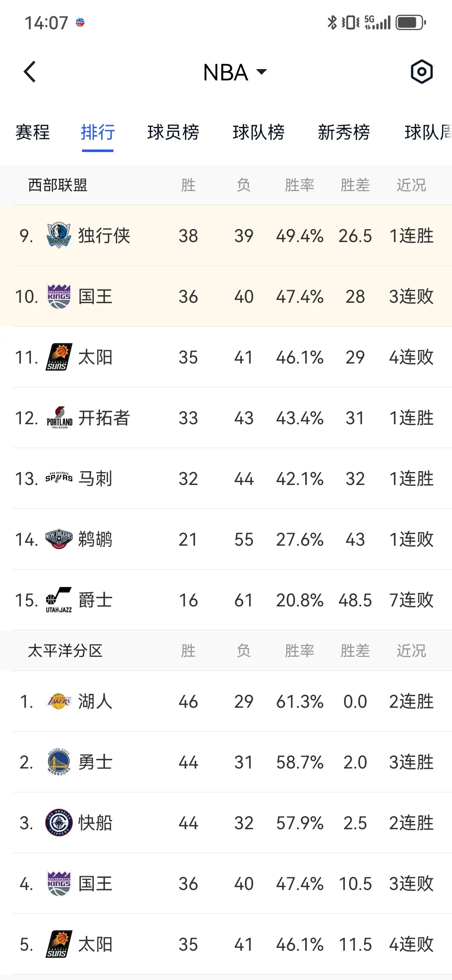452x980 pixels.
Task: Go to the 新秀榜 tab
Action: pos(344,132)
